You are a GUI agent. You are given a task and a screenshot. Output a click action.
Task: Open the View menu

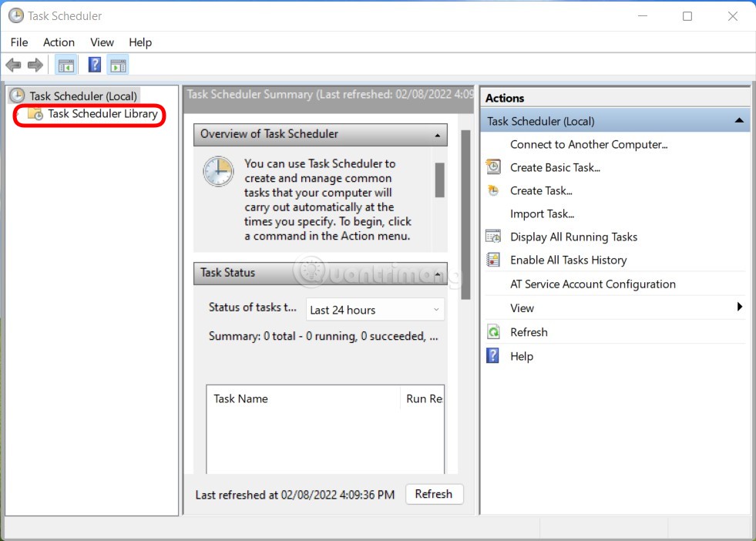(x=102, y=42)
